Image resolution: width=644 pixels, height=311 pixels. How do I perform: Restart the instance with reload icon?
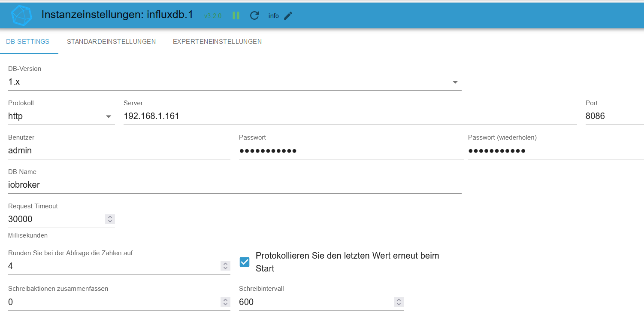pyautogui.click(x=254, y=15)
